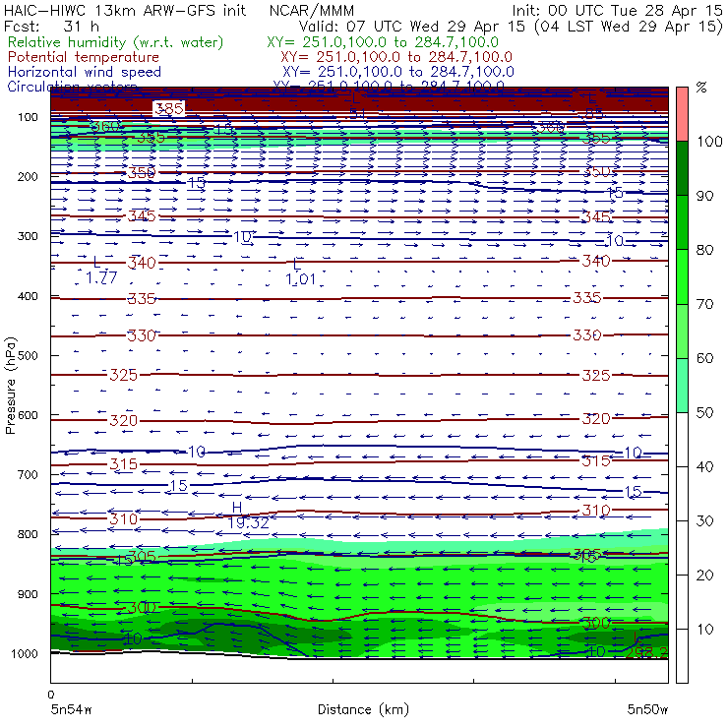728x728 pixels.
Task: Click the '500' pressure axis tick label
Action: click(30, 356)
